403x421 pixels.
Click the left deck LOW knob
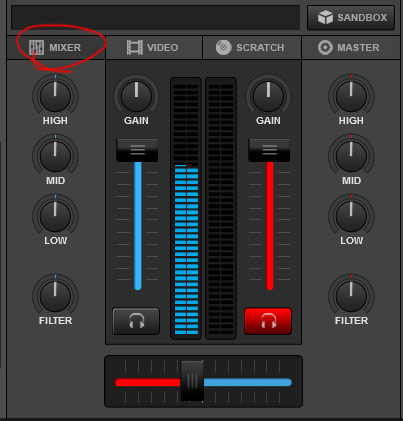tap(55, 216)
